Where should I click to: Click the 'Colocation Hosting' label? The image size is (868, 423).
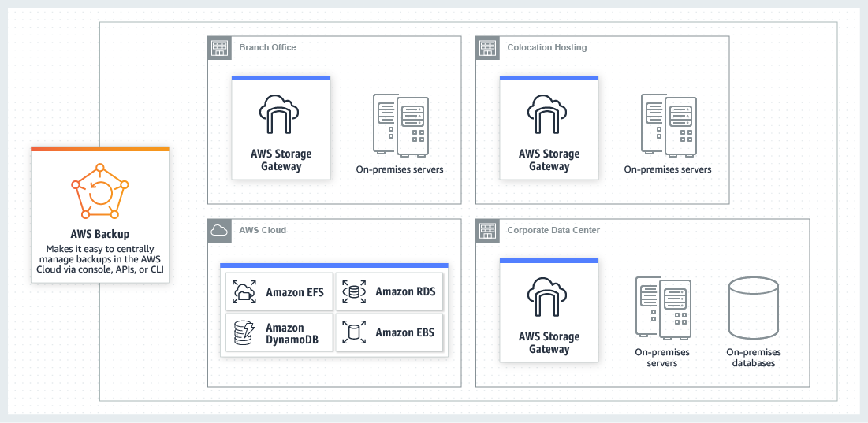pos(547,47)
